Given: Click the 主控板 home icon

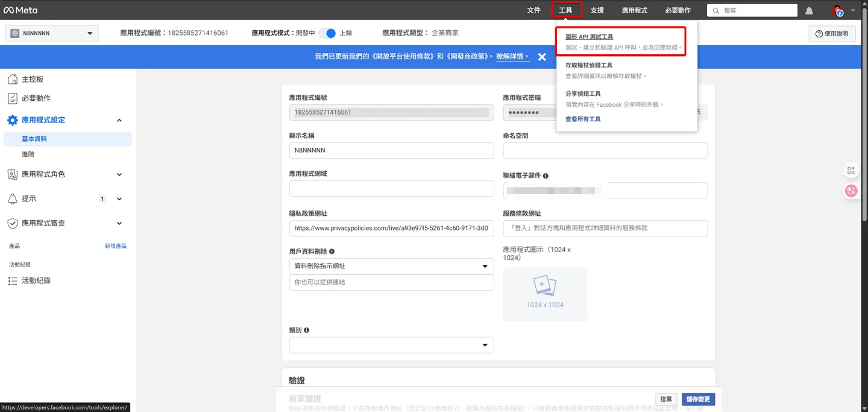Looking at the screenshot, I should pyautogui.click(x=12, y=79).
